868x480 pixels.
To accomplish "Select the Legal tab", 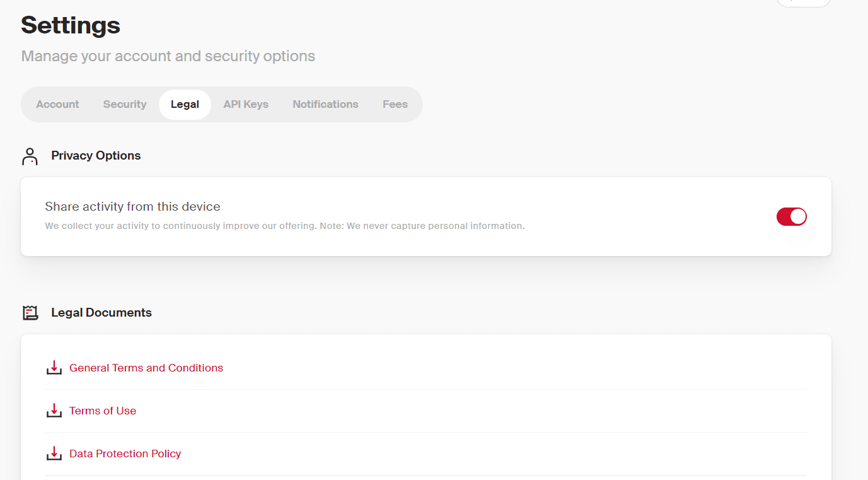I will tap(185, 105).
